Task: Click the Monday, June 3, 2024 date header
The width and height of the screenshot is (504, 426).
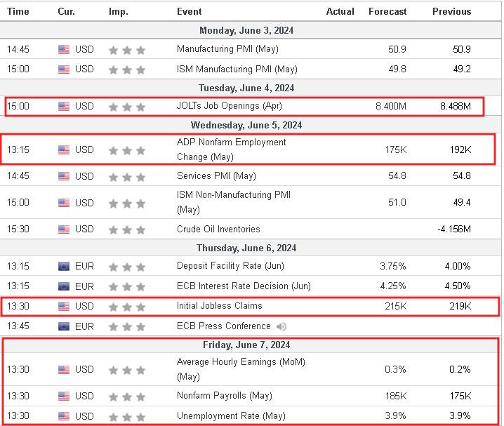Action: [246, 31]
